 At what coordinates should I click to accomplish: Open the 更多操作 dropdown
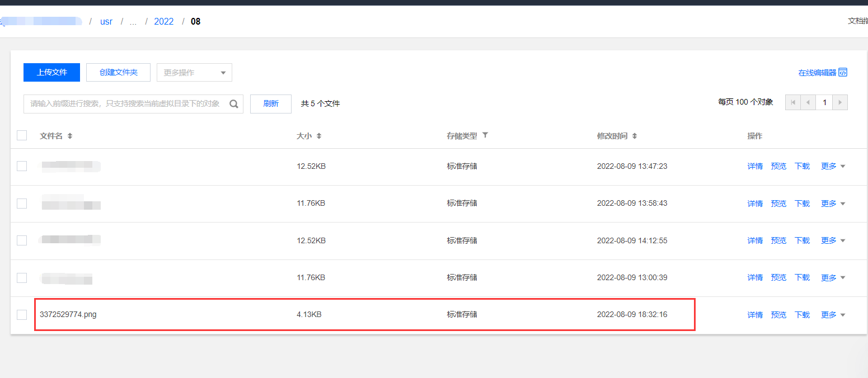pos(194,73)
